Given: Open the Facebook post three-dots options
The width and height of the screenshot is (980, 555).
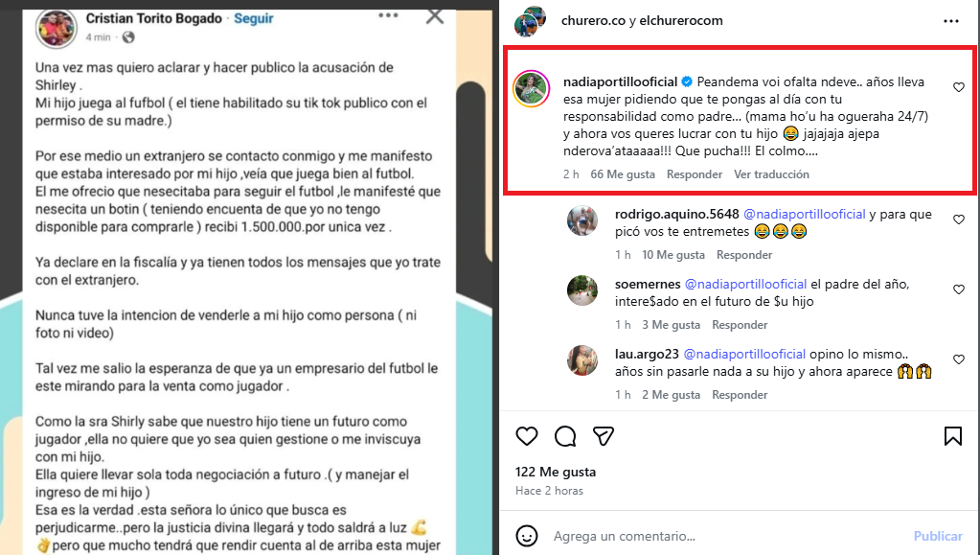Looking at the screenshot, I should pos(388,15).
